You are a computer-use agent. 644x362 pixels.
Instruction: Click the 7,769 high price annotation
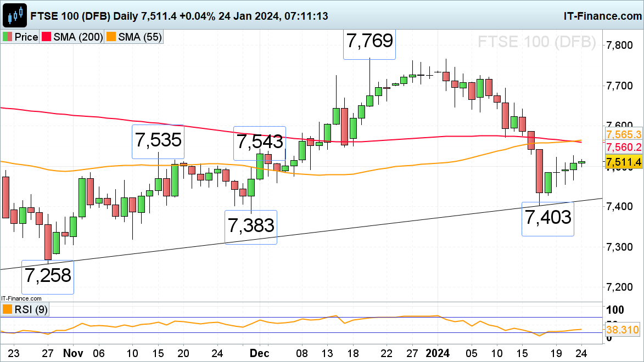[369, 42]
